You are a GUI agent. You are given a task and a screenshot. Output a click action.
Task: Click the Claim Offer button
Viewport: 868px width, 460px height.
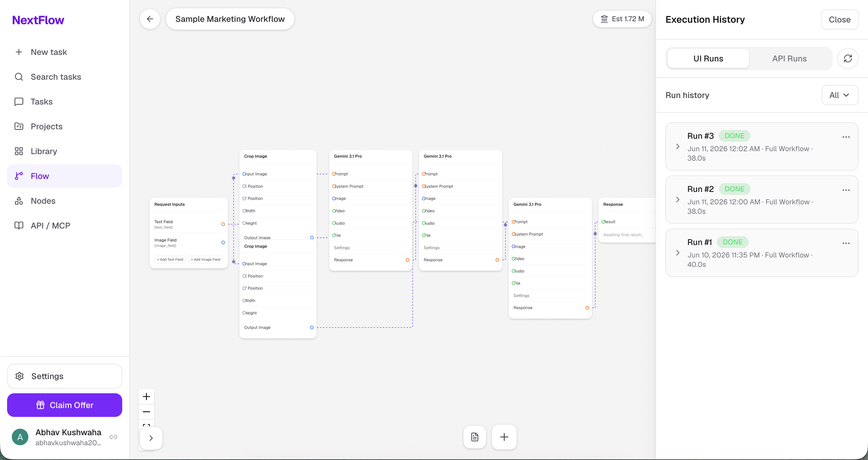65,405
